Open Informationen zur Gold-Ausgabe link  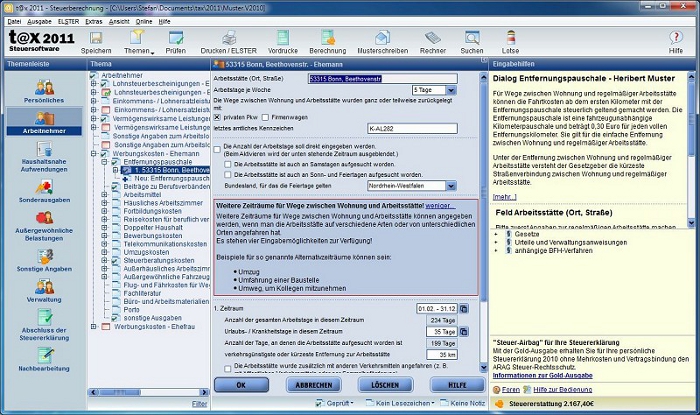[x=542, y=376]
